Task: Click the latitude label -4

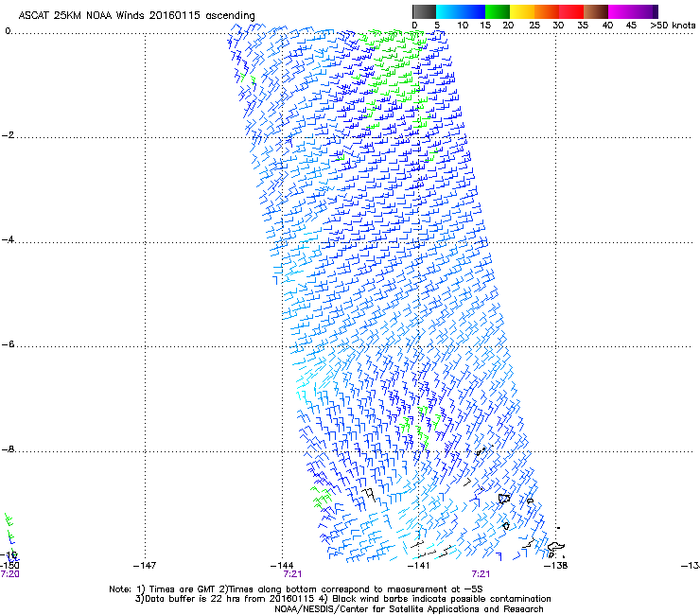Action: pos(8,239)
